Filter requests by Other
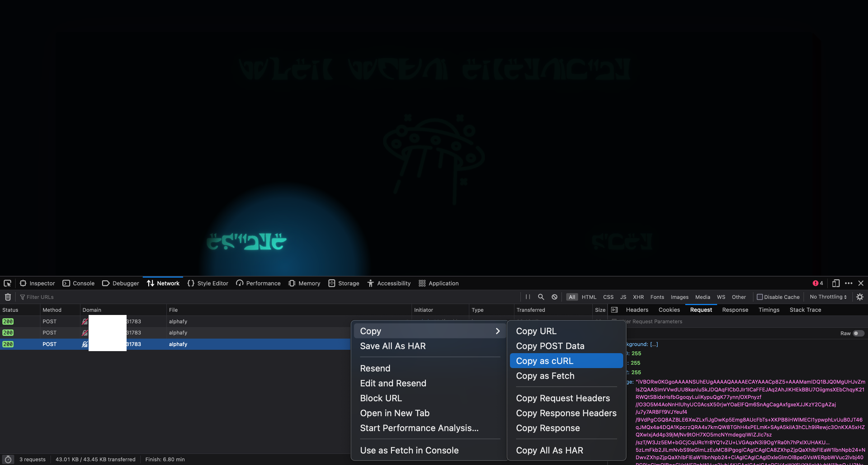This screenshot has height=465, width=868. tap(739, 297)
